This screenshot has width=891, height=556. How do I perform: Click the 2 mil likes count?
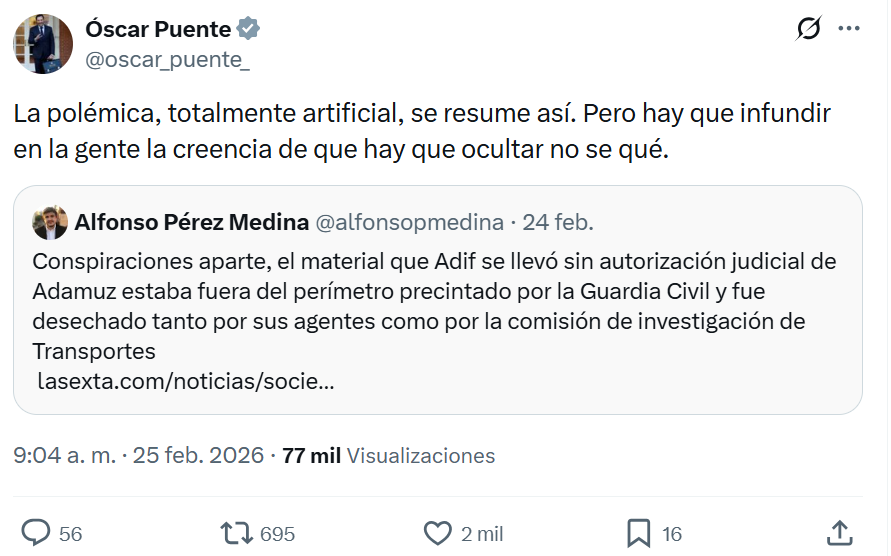[x=482, y=534]
